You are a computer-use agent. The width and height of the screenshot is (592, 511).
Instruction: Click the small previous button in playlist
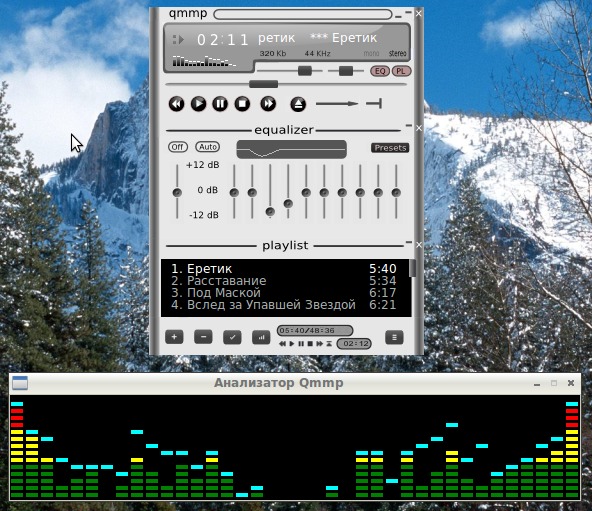click(x=282, y=344)
